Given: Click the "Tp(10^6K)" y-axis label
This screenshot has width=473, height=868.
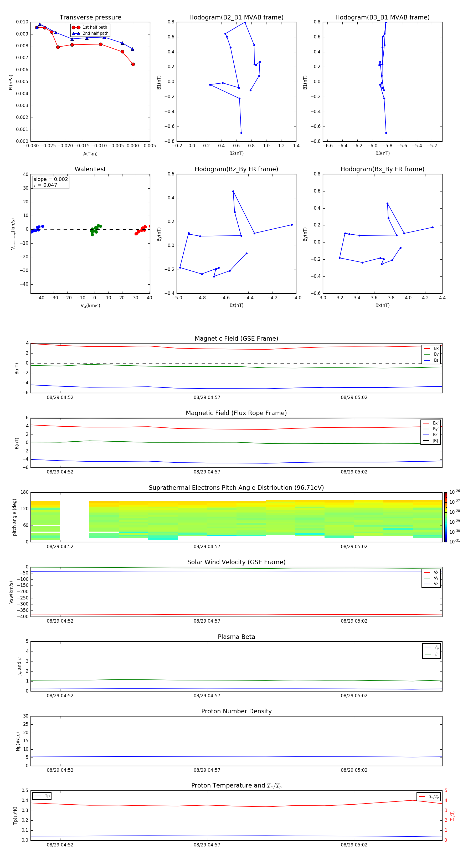Looking at the screenshot, I should tap(15, 816).
